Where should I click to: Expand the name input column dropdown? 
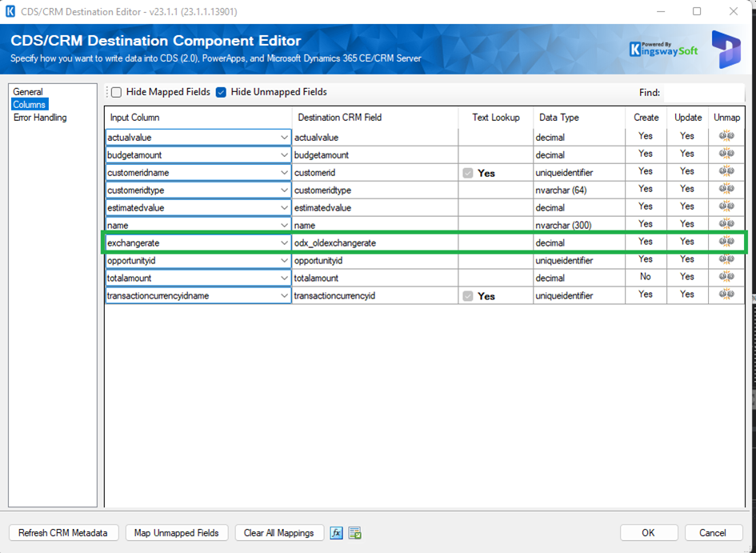(284, 225)
